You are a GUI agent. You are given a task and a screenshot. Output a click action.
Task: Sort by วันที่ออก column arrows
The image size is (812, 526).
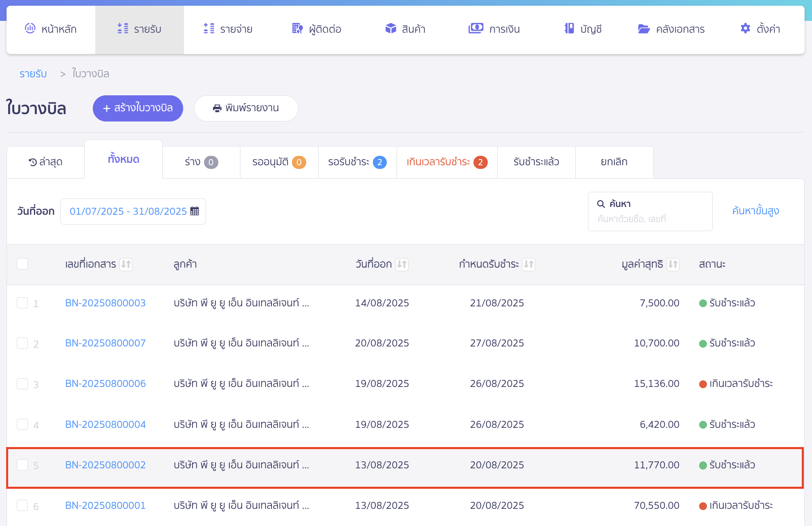(402, 264)
